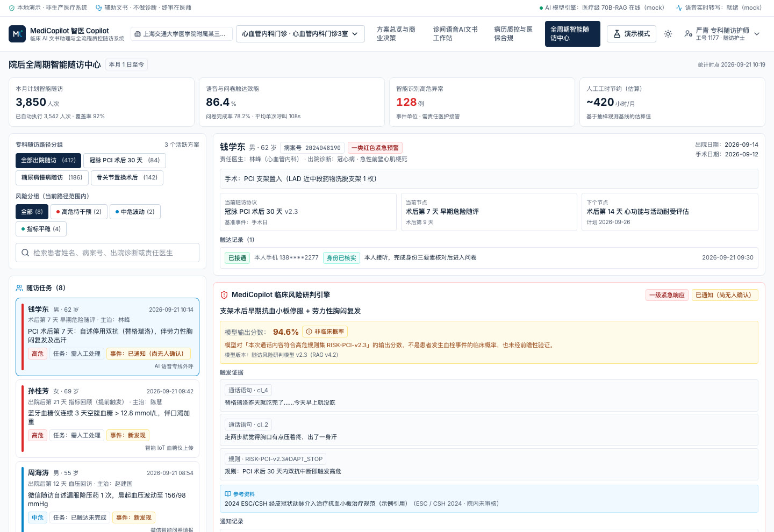Click the 已接通 call record status

coord(237,258)
